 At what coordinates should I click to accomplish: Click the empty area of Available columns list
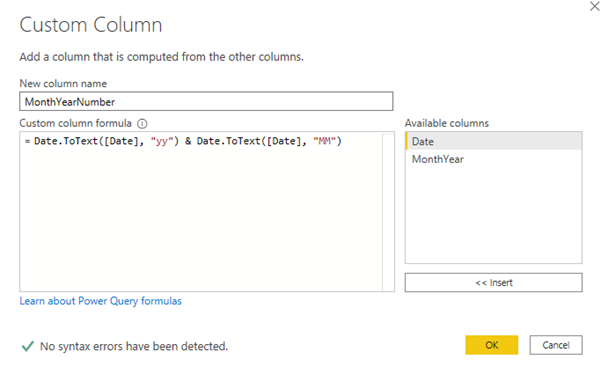493,215
